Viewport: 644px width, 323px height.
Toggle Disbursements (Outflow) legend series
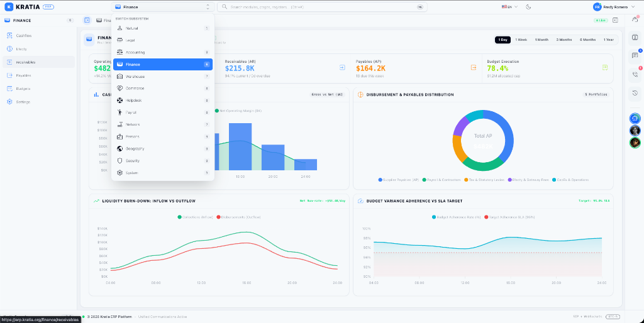pos(238,217)
